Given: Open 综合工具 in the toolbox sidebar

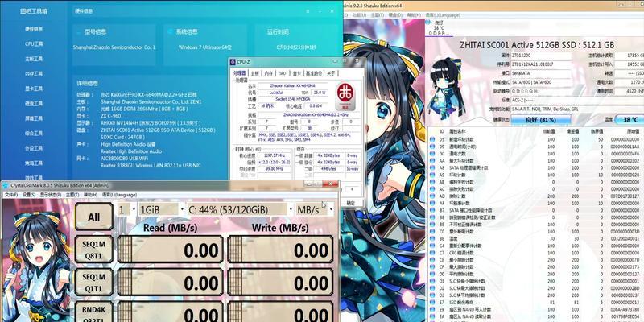Looking at the screenshot, I should coord(34,134).
